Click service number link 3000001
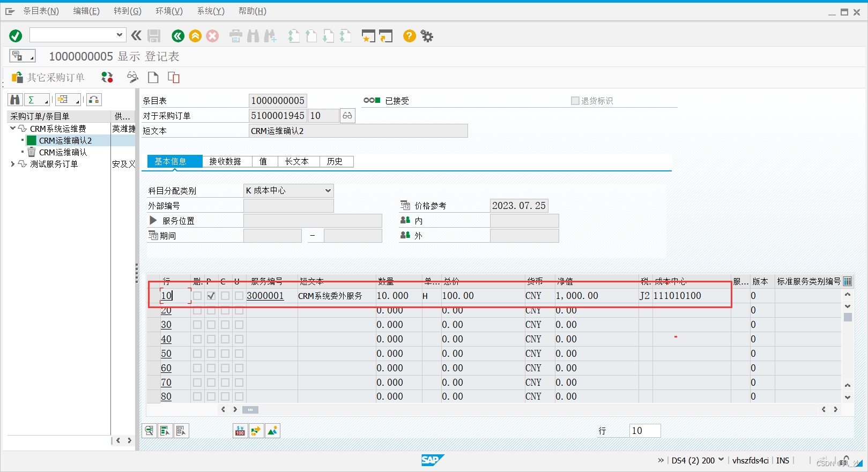 click(x=265, y=296)
